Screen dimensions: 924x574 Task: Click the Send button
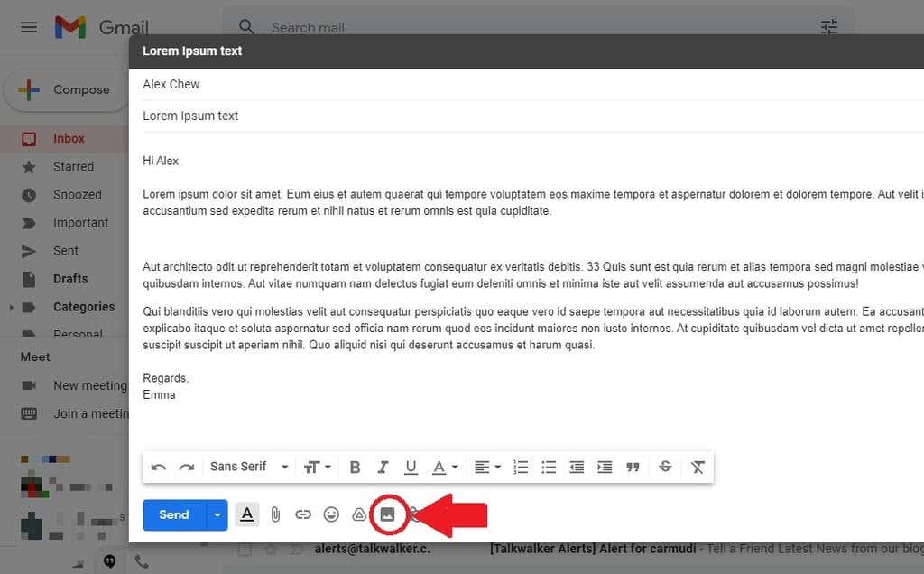173,514
